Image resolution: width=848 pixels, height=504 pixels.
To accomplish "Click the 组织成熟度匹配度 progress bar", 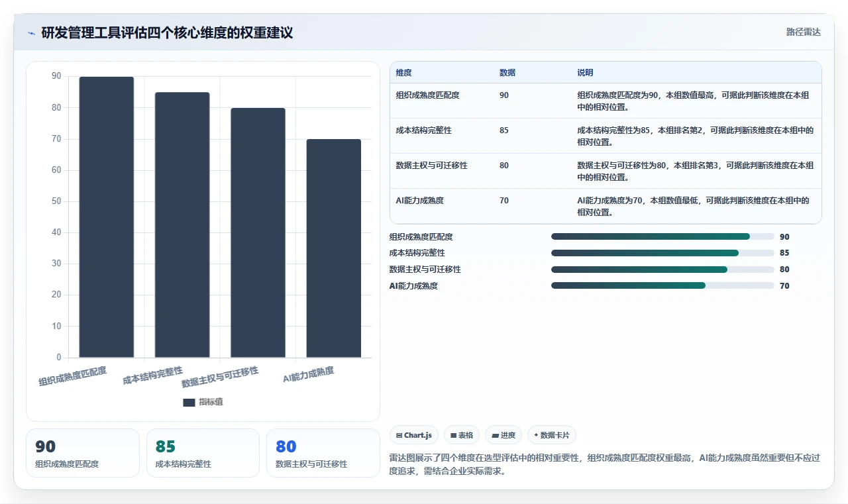I will (x=662, y=236).
